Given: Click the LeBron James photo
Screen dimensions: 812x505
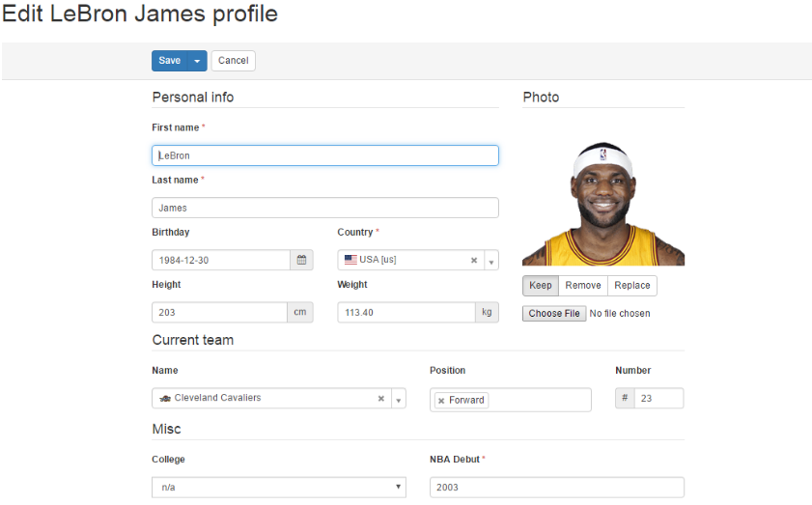Looking at the screenshot, I should tap(602, 203).
